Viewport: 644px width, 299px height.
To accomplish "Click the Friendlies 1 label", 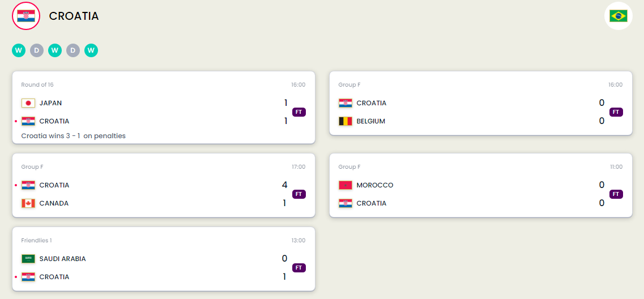I will (x=37, y=241).
